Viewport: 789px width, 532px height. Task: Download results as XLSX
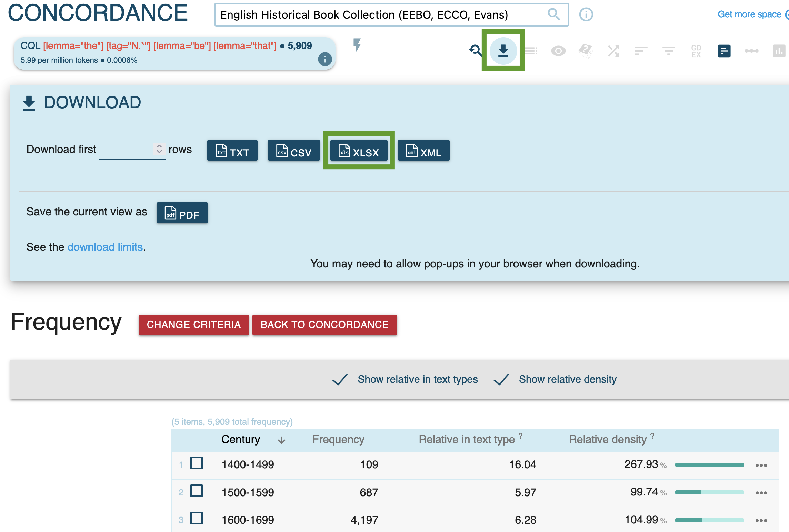coord(359,151)
